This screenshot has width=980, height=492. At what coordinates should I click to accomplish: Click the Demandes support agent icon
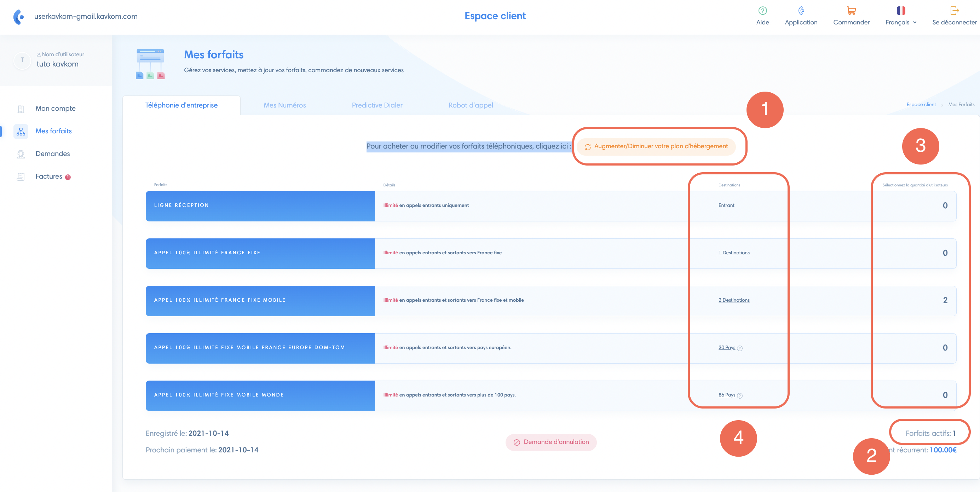(21, 154)
